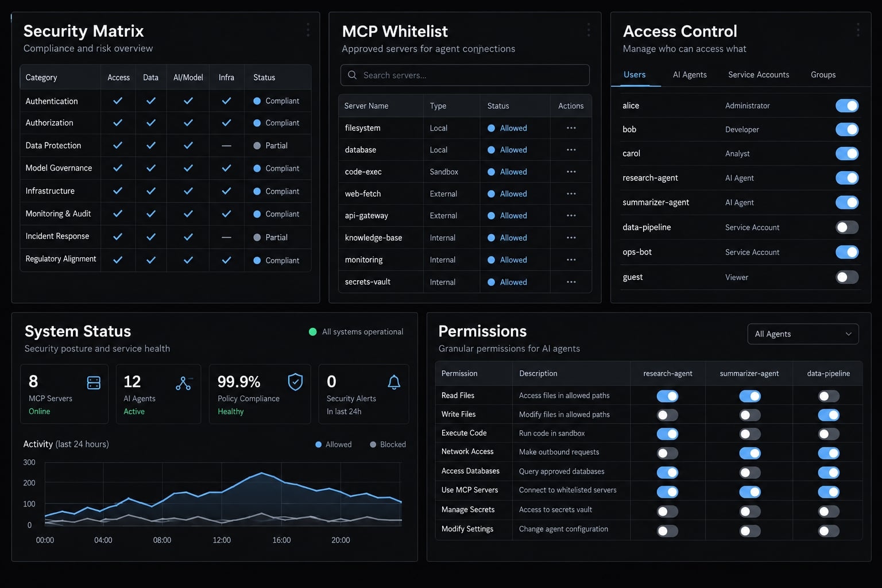Viewport: 882px width, 588px height.
Task: Click Allowed status for secrets-vault
Action: click(x=507, y=282)
